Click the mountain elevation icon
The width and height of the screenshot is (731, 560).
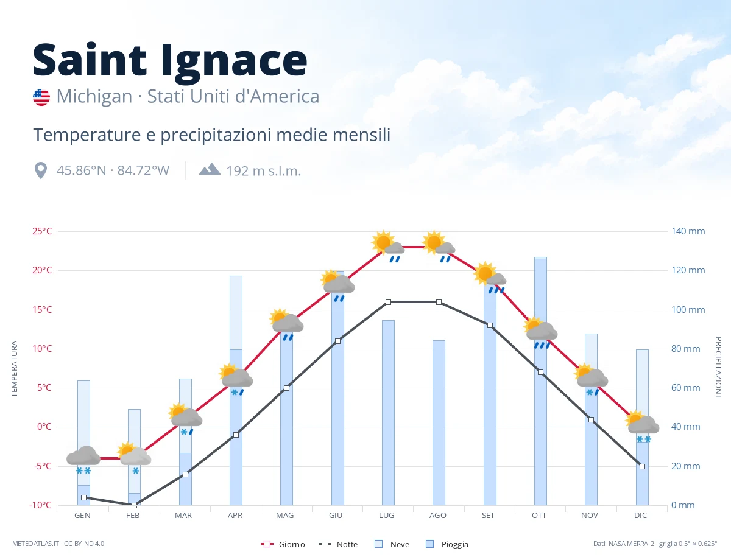(x=210, y=169)
